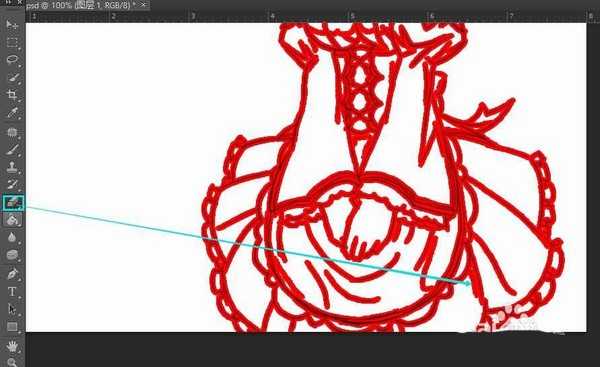Image resolution: width=600 pixels, height=367 pixels.
Task: Activate the Pen tool
Action: [12, 274]
